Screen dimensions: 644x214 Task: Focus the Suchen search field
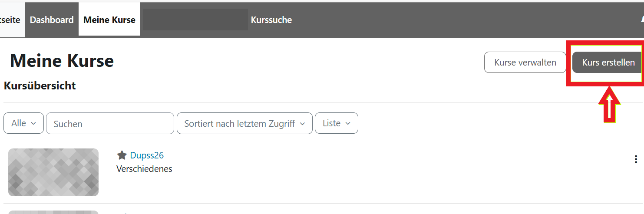click(x=110, y=124)
